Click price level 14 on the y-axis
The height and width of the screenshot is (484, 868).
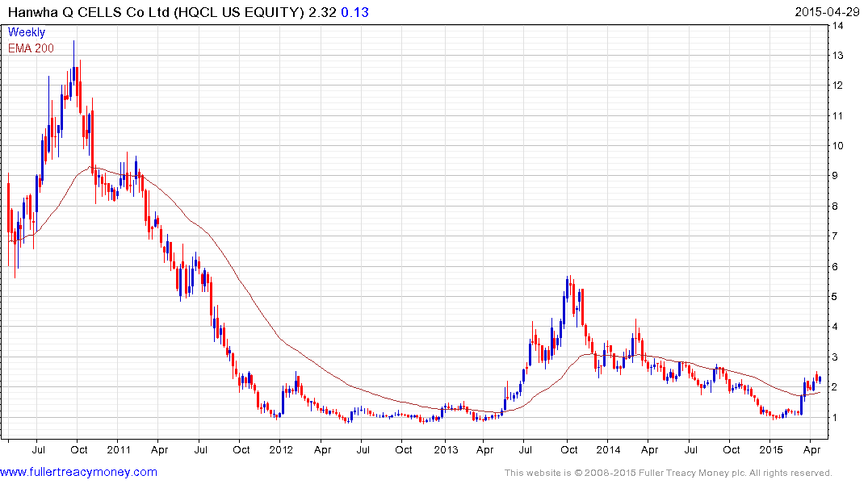[837, 26]
